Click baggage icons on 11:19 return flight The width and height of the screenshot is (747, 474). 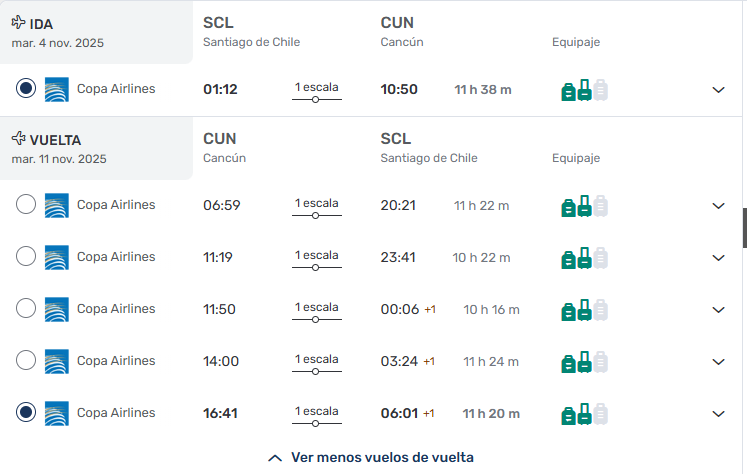(x=584, y=258)
